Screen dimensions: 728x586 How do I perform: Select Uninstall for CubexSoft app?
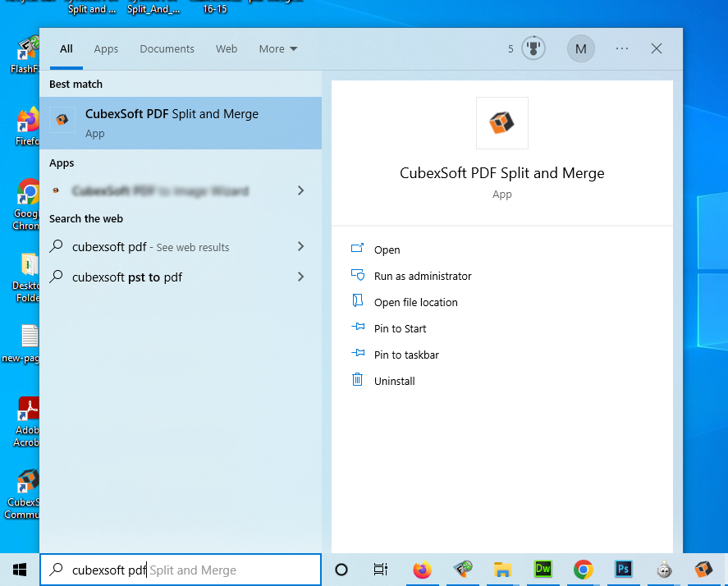(x=395, y=381)
